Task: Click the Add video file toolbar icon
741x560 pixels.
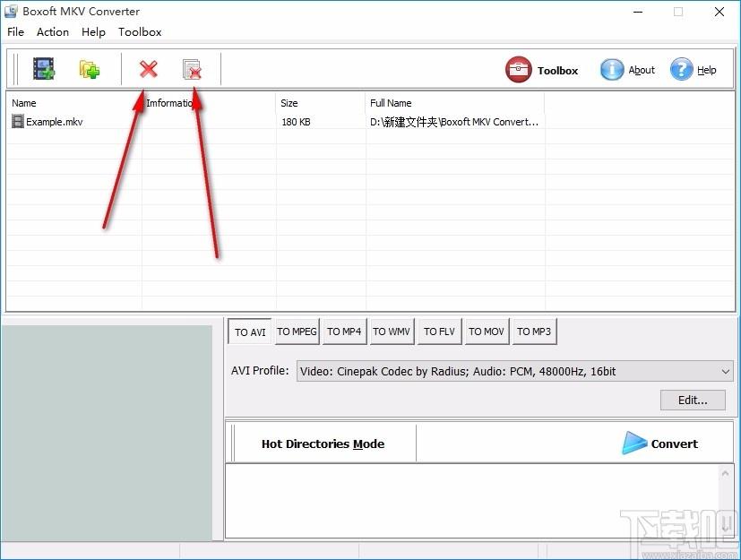Action: point(44,69)
